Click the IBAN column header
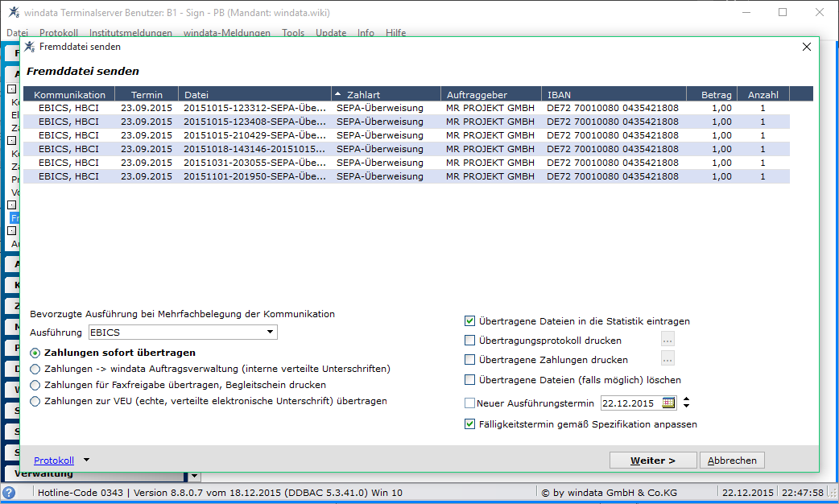This screenshot has height=504, width=839. pyautogui.click(x=614, y=95)
